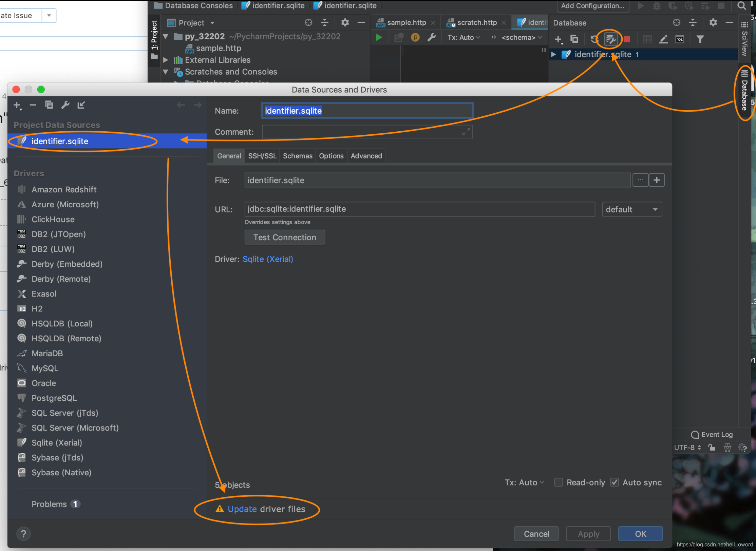Select the PostgreSQL driver in list
Image resolution: width=756 pixels, height=551 pixels.
click(x=54, y=398)
